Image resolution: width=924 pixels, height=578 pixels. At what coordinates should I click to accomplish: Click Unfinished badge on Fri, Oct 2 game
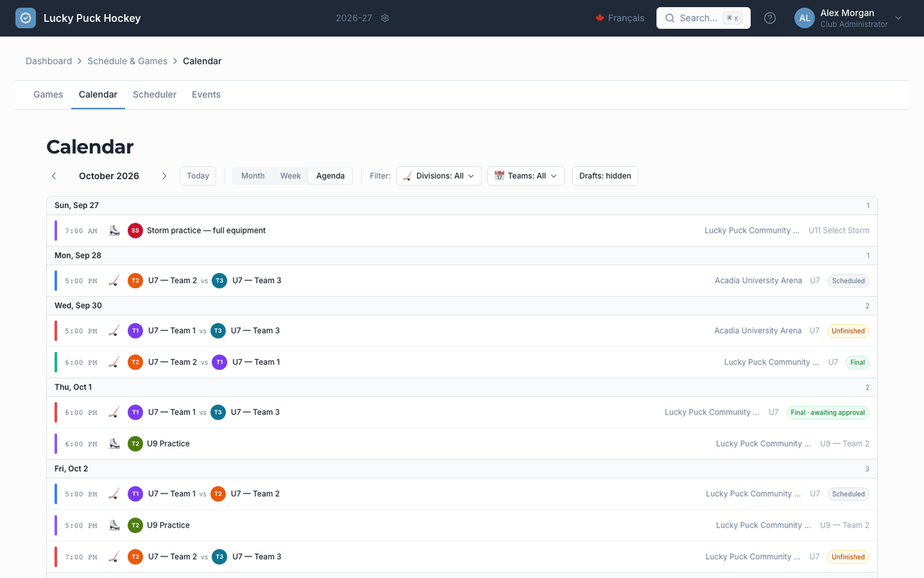pos(848,556)
